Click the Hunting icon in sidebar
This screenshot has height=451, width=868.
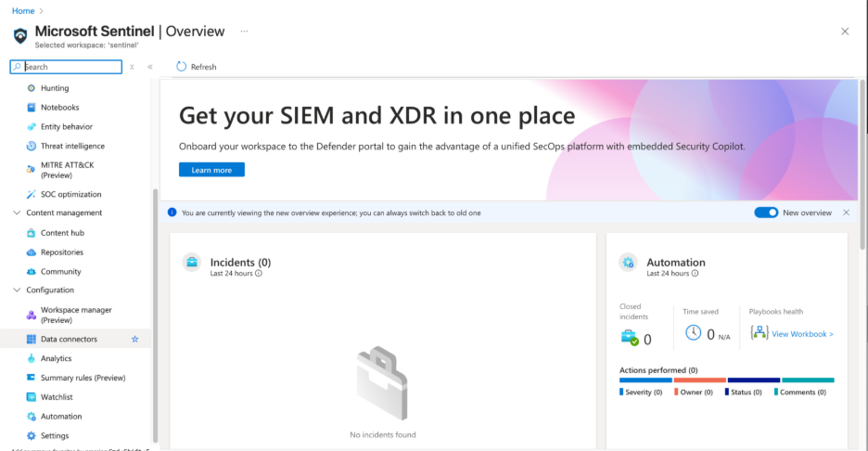[32, 88]
